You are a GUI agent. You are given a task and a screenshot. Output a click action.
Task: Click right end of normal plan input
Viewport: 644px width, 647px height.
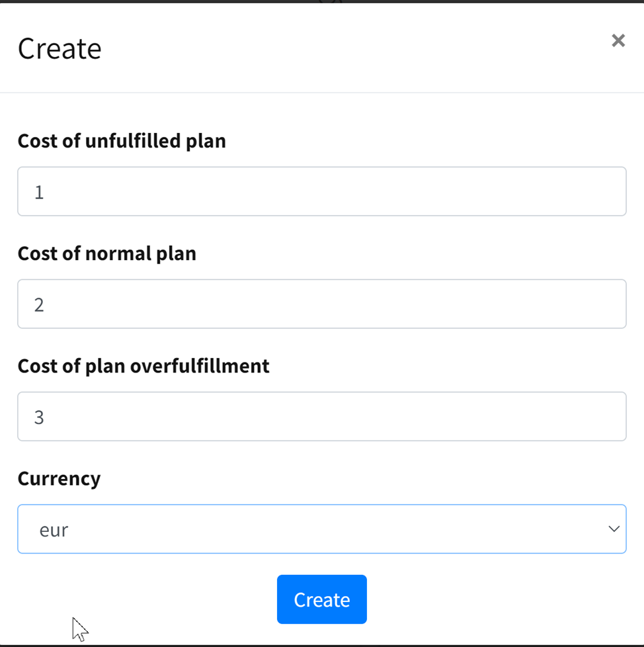pyautogui.click(x=608, y=304)
